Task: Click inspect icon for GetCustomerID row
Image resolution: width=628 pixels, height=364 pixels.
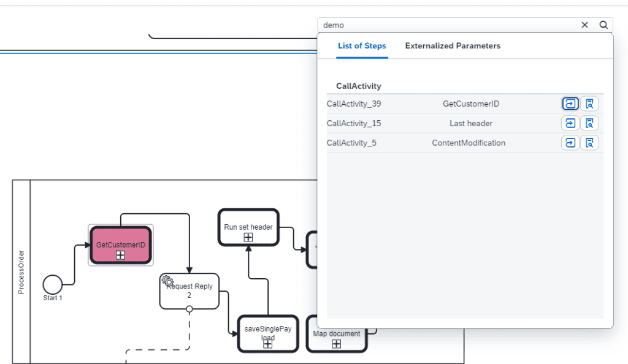Action: pyautogui.click(x=589, y=104)
